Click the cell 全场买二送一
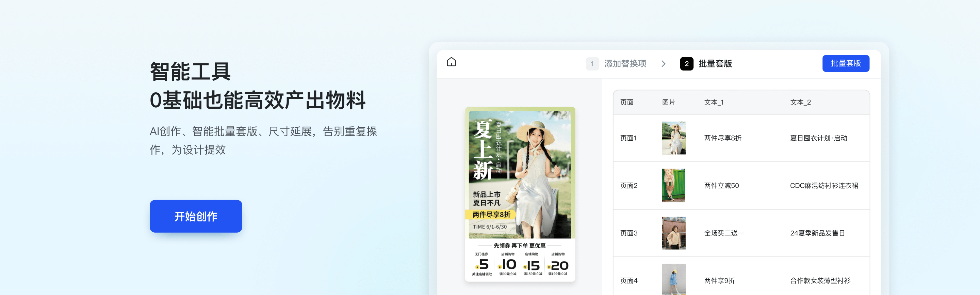The image size is (980, 295). [x=724, y=233]
